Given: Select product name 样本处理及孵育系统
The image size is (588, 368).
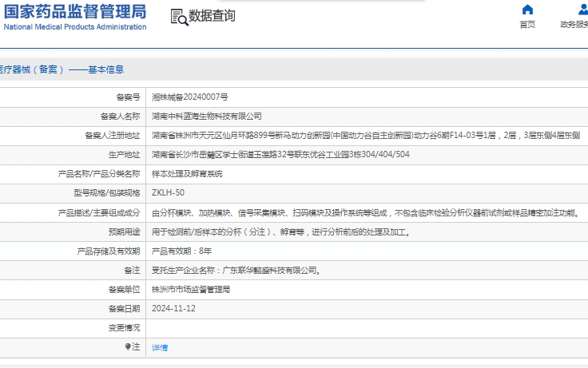Looking at the screenshot, I should (187, 174).
